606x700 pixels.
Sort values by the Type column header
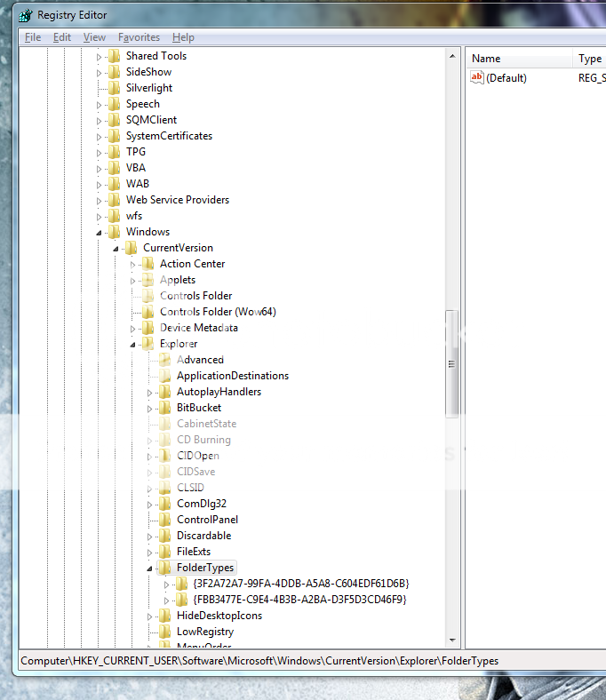coord(589,59)
